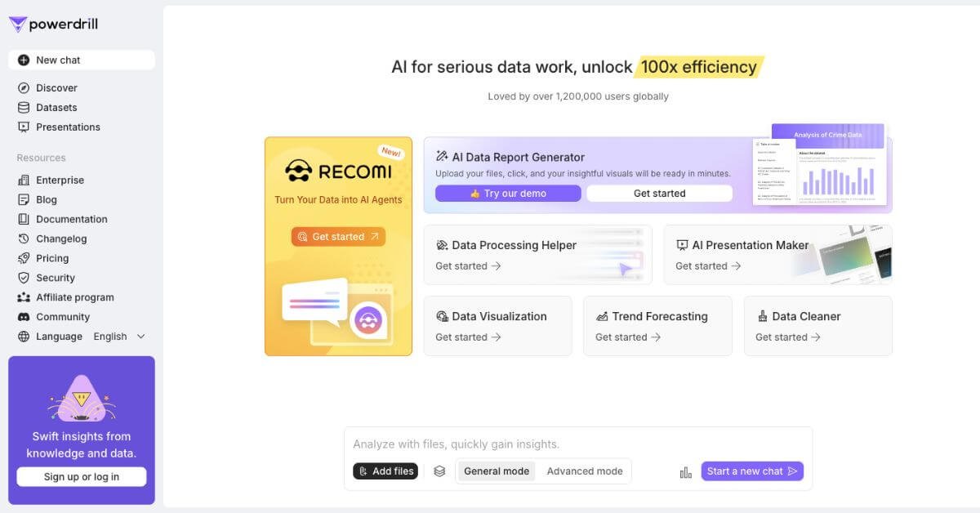
Task: Select the Trend Forecasting card icon
Action: click(602, 316)
